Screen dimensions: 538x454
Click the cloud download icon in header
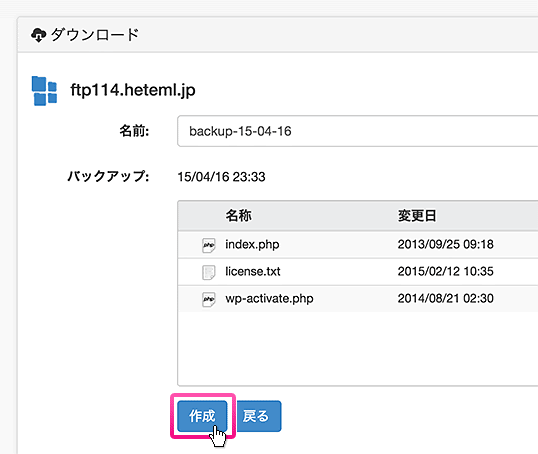[x=38, y=35]
